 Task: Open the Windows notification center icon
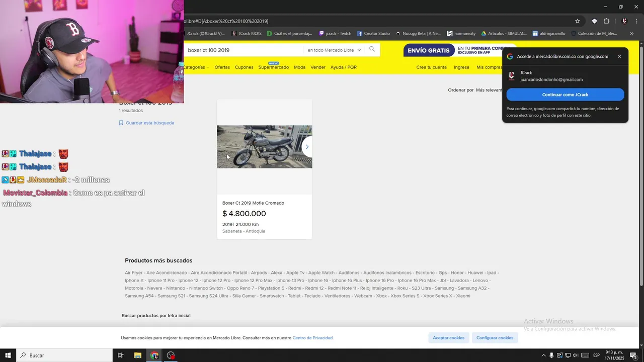pyautogui.click(x=633, y=355)
